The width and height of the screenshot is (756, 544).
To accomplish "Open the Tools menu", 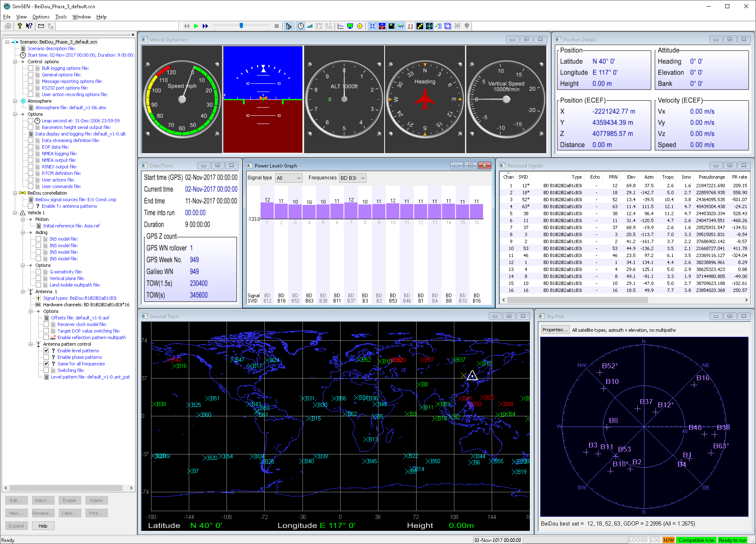I will pyautogui.click(x=61, y=17).
